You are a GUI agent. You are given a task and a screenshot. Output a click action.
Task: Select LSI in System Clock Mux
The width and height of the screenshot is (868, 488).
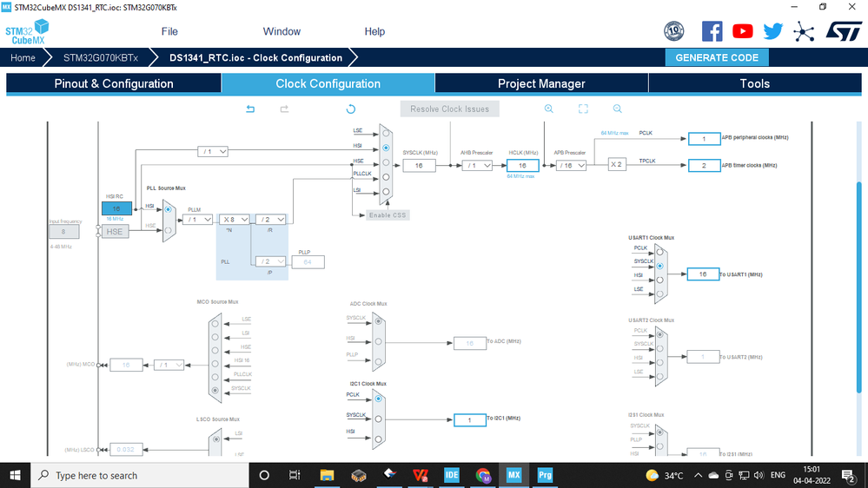pyautogui.click(x=386, y=191)
